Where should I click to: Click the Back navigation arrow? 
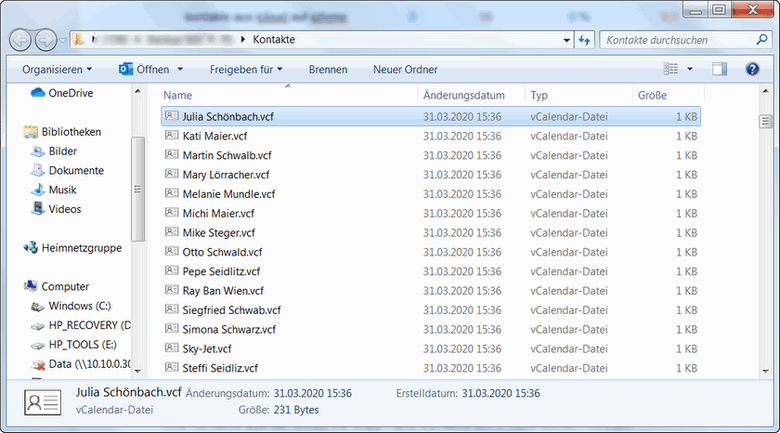tap(20, 40)
